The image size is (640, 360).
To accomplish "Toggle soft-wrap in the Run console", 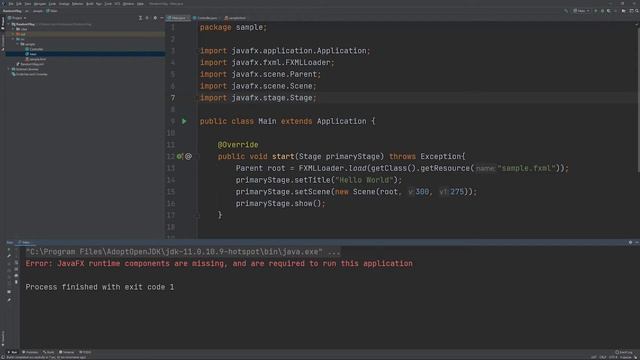I will (x=16, y=262).
